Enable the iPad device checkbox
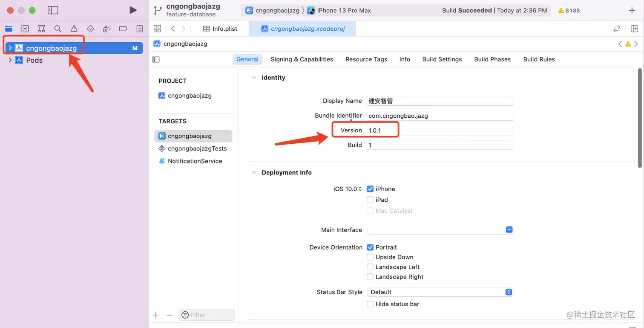This screenshot has width=644, height=328. point(370,200)
